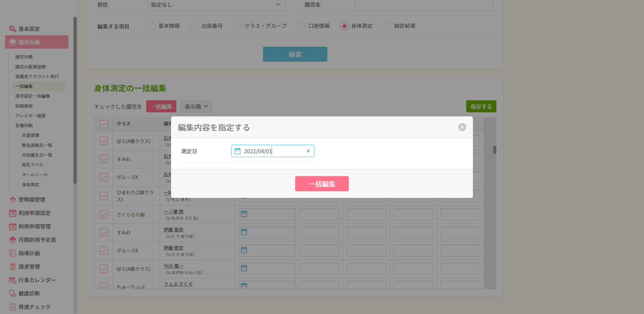The height and width of the screenshot is (314, 644).
Task: Open child link うぇぶ さくら
Action: [x=178, y=284]
